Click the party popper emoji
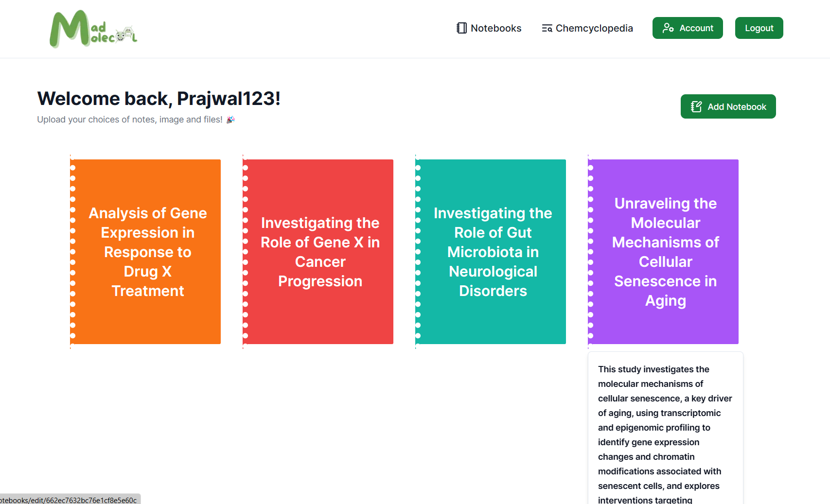830x504 pixels. 230,120
